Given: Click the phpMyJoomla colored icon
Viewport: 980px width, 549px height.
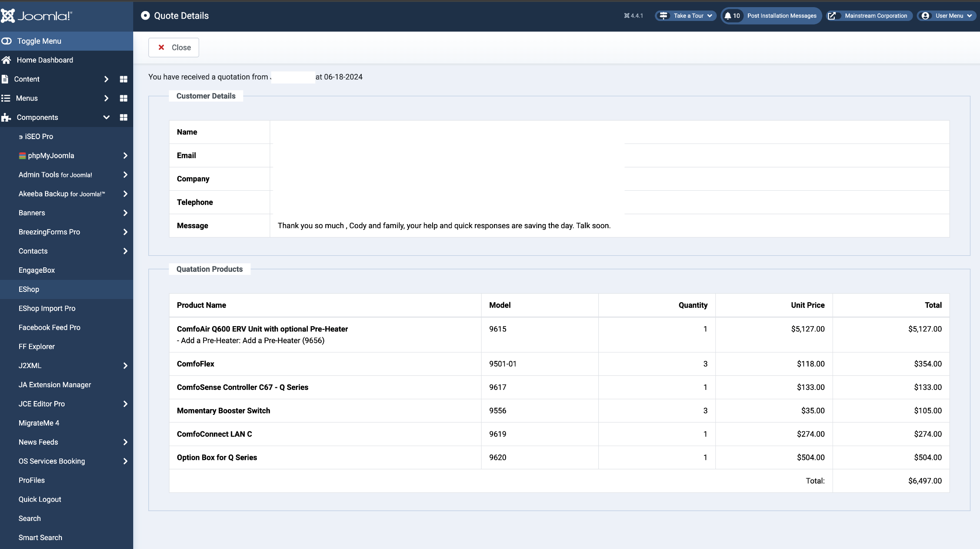Looking at the screenshot, I should coord(22,156).
